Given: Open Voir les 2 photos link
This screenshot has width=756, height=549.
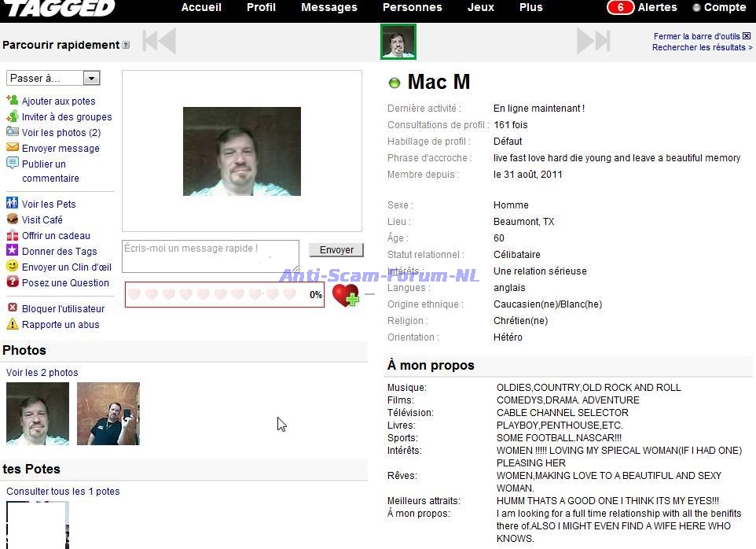Looking at the screenshot, I should click(42, 373).
